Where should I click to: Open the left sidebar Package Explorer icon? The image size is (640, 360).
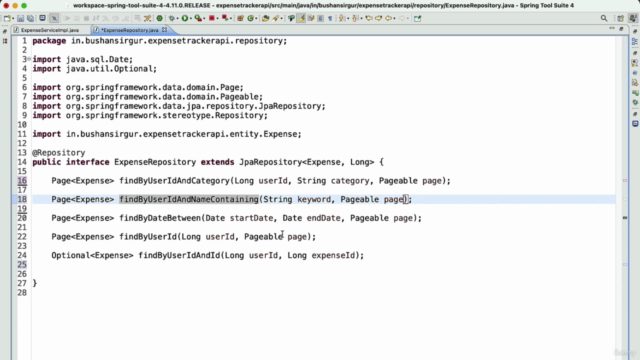tap(5, 41)
